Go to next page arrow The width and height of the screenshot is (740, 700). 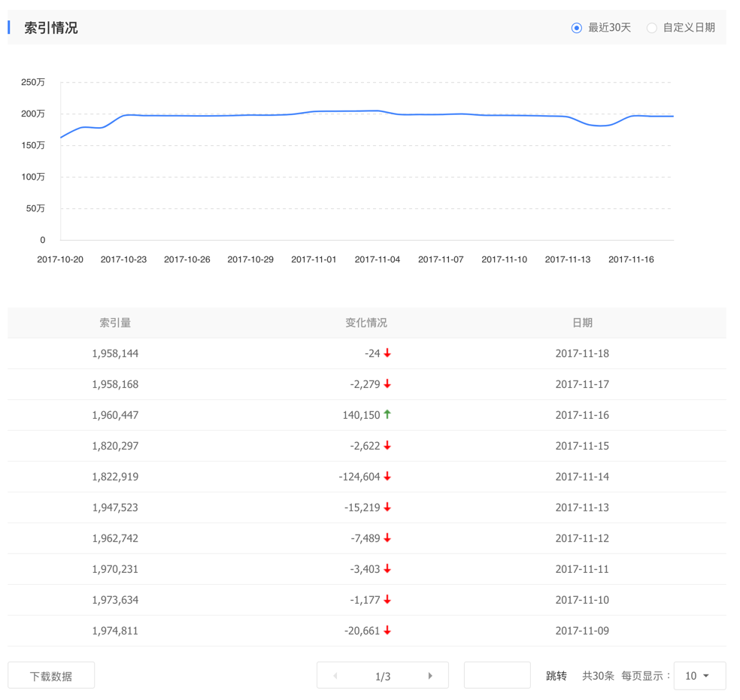(x=430, y=675)
